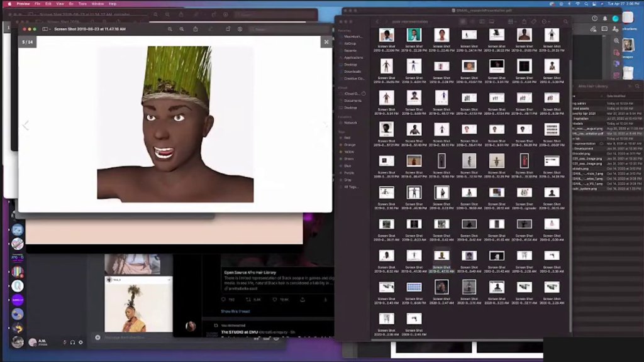Switch Finder to gallery view
The width and height of the screenshot is (644, 362).
tap(492, 22)
